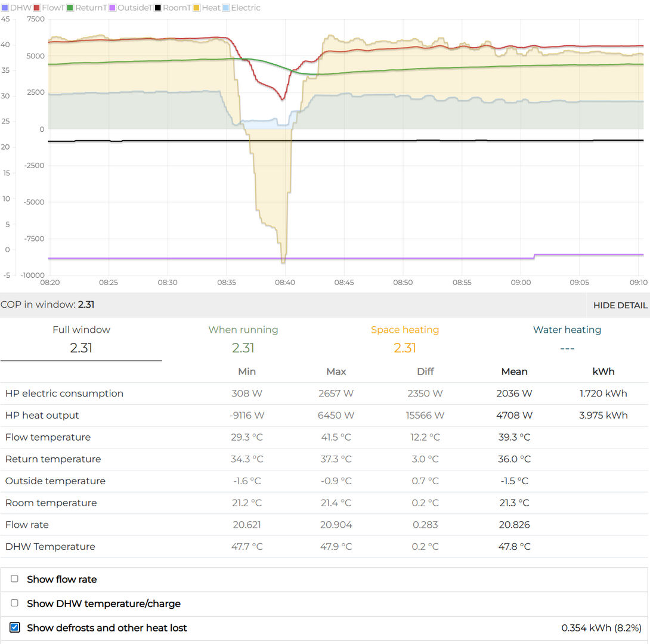Select the Water heating tab
Screen dimensions: 650x644
pos(567,339)
